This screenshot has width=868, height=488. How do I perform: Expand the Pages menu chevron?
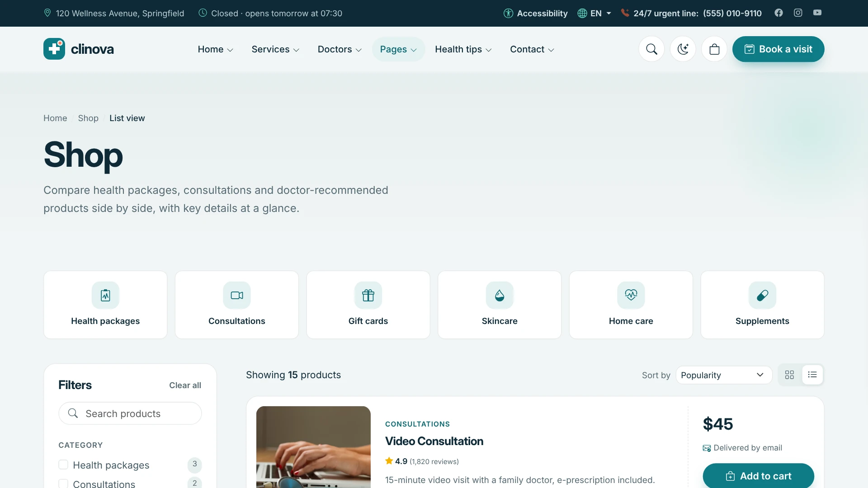[x=414, y=50]
